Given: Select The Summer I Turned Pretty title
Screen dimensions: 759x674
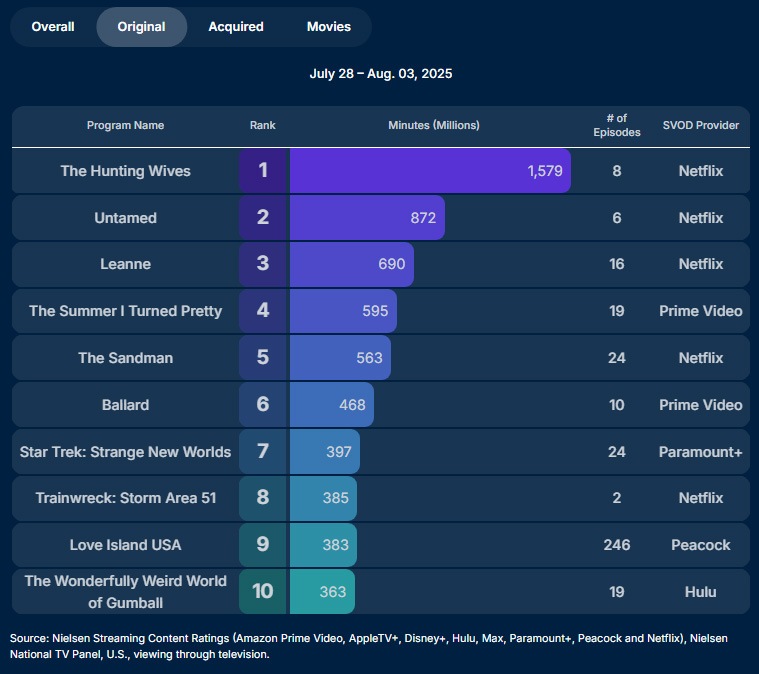Looking at the screenshot, I should [125, 311].
